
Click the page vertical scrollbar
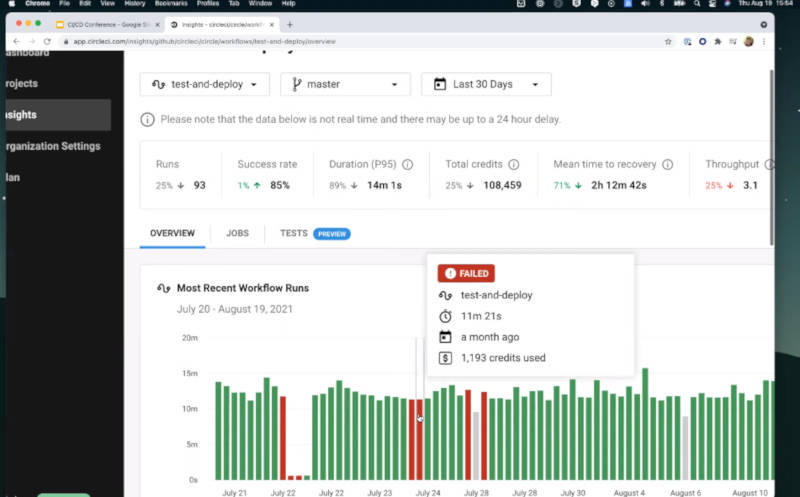(771, 157)
